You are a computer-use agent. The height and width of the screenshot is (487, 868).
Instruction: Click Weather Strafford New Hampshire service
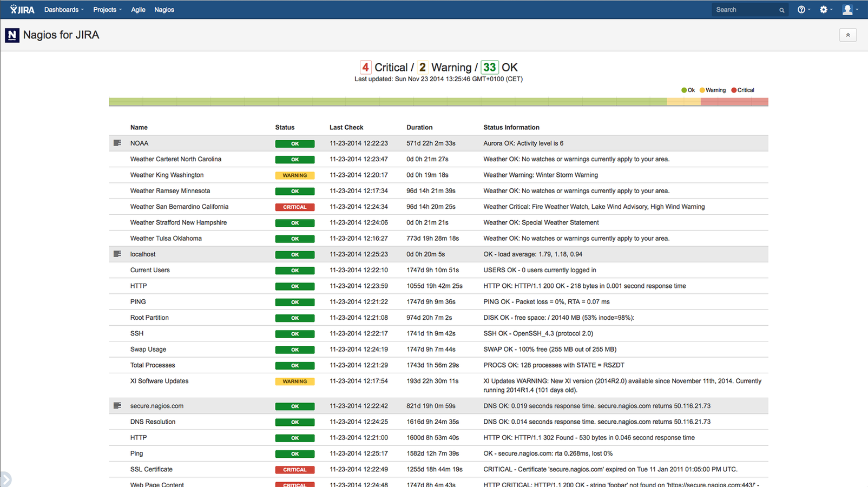point(179,222)
